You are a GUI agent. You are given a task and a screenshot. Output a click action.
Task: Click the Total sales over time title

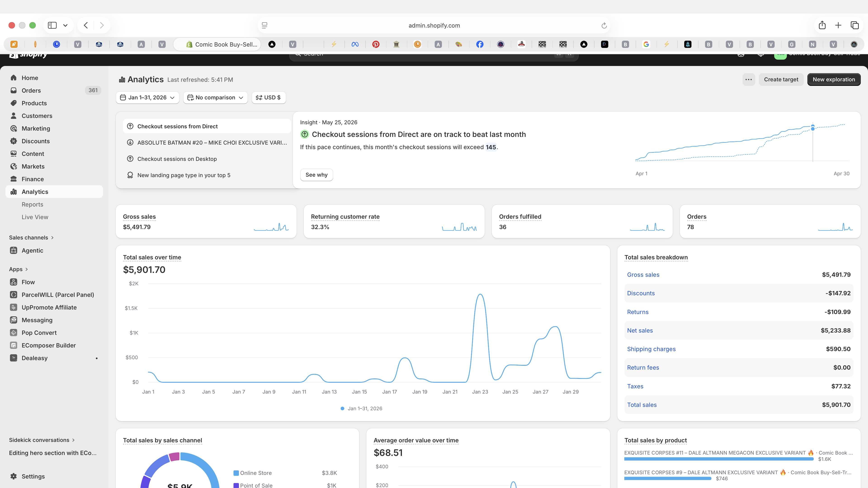pyautogui.click(x=152, y=257)
